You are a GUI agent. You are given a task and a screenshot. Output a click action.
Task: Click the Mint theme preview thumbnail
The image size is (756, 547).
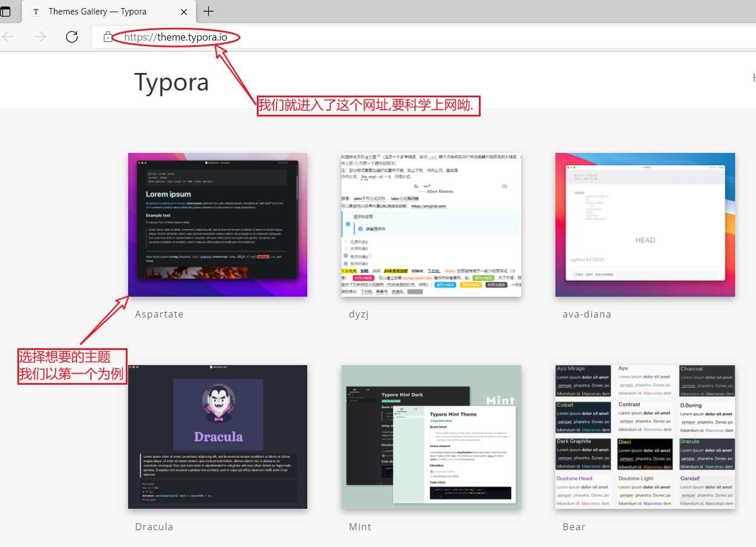point(431,437)
